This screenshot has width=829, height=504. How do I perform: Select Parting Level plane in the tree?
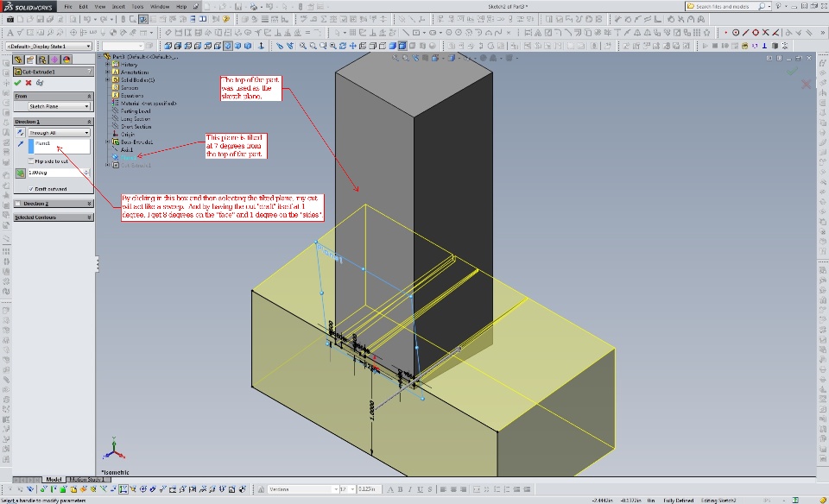136,111
